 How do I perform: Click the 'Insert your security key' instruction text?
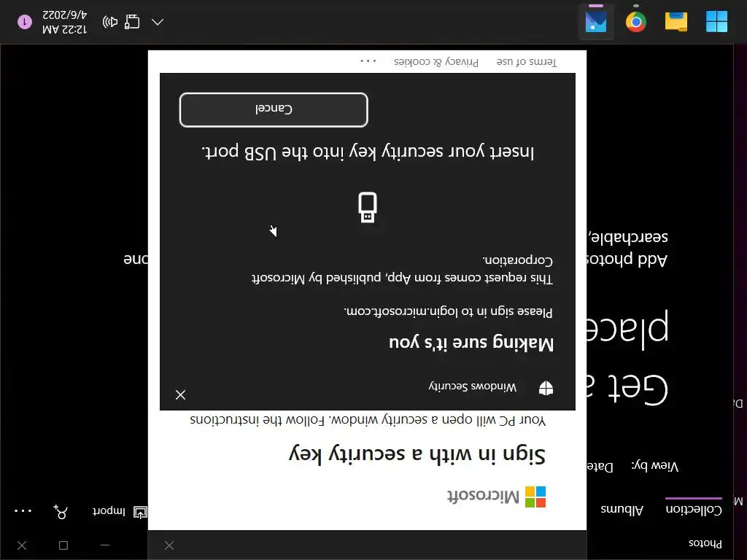click(x=368, y=152)
